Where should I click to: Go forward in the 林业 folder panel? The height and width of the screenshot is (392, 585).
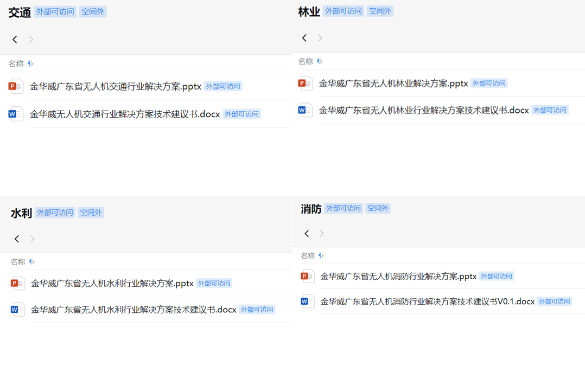point(320,37)
